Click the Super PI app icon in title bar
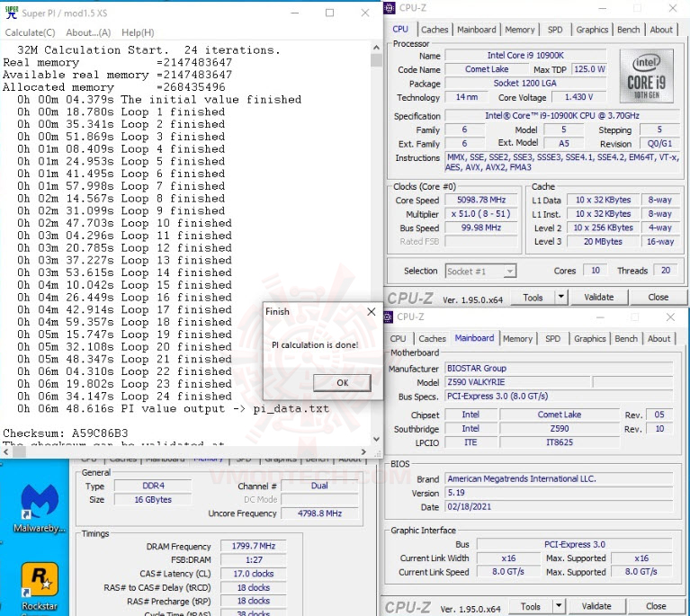Screen dimensions: 690x616 click(x=11, y=13)
